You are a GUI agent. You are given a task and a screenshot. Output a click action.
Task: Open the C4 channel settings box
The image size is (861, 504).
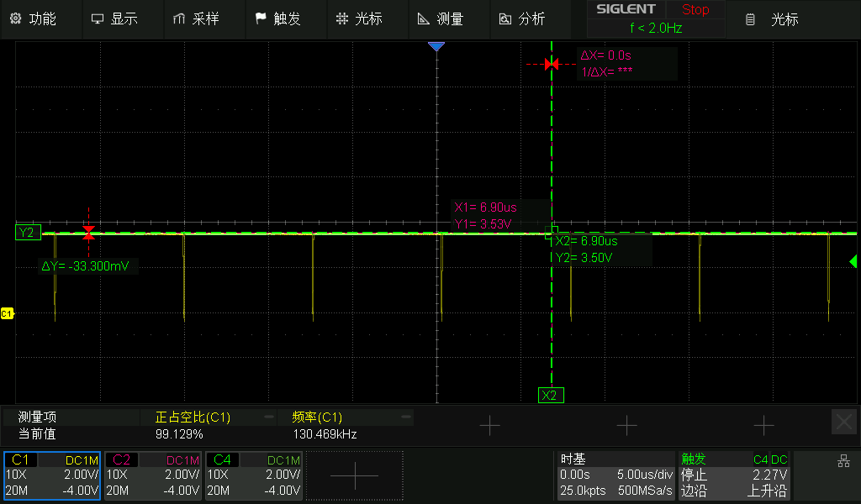tap(254, 475)
